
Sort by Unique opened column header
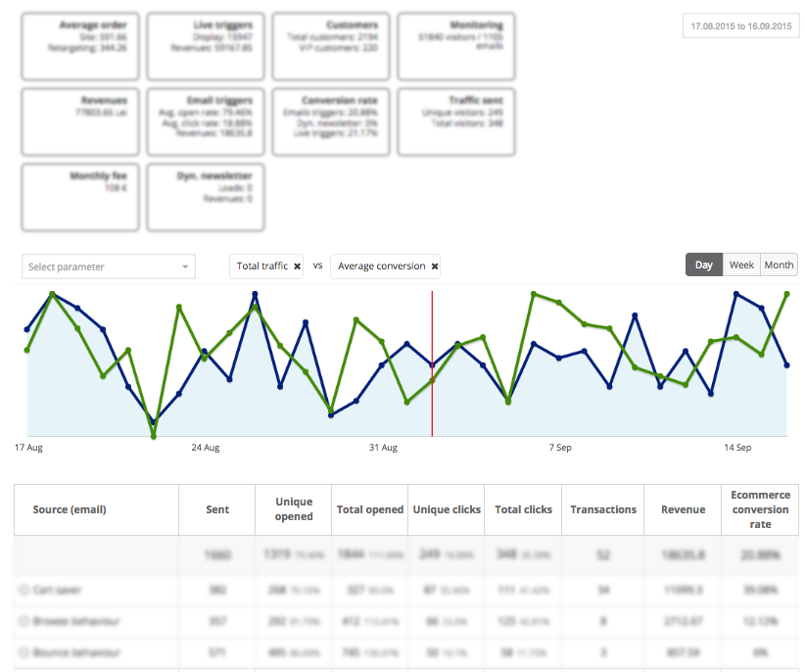point(294,508)
